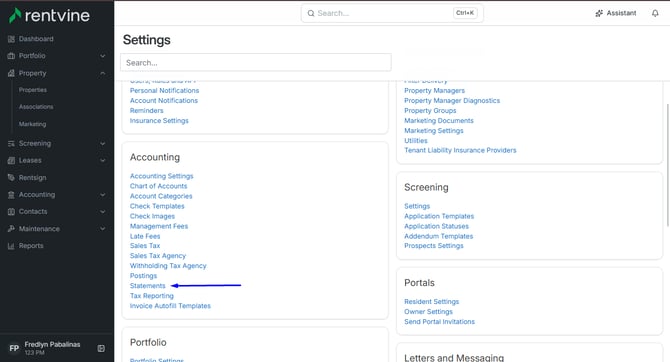This screenshot has height=362, width=670.
Task: Open Management Fees link
Action: tap(159, 226)
